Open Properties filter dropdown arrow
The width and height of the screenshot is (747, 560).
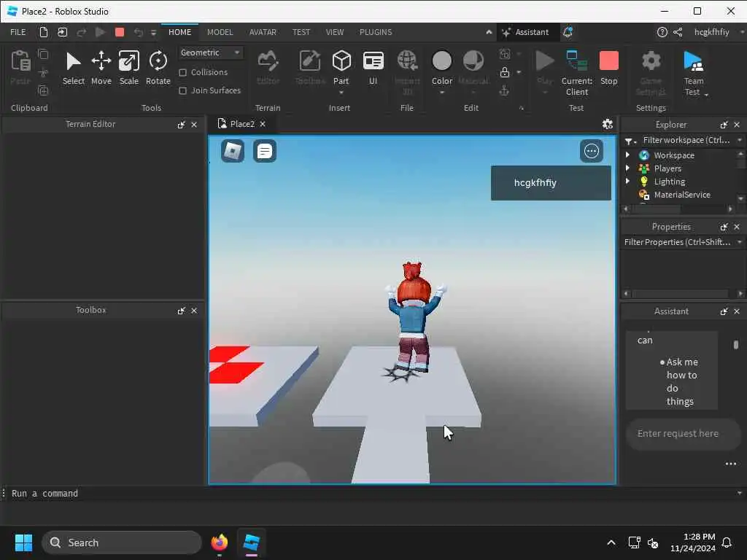pos(740,242)
